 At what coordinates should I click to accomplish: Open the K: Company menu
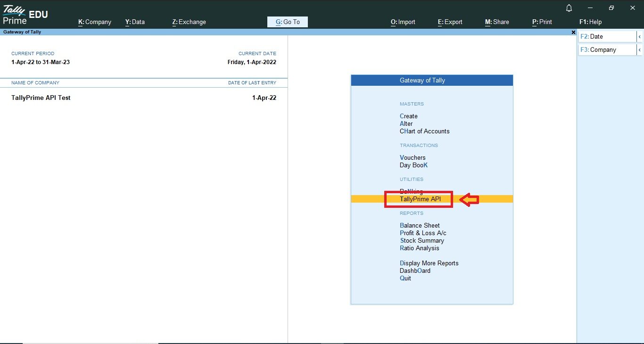pos(95,22)
